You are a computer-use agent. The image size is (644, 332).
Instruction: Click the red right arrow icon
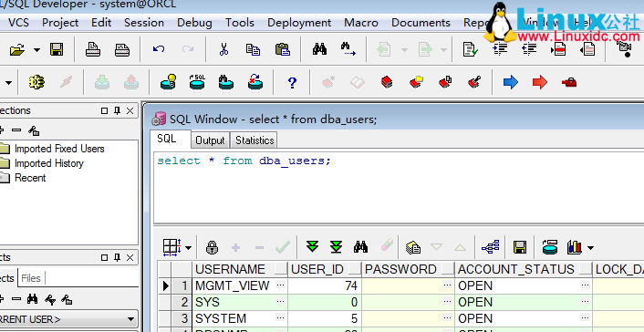point(540,82)
